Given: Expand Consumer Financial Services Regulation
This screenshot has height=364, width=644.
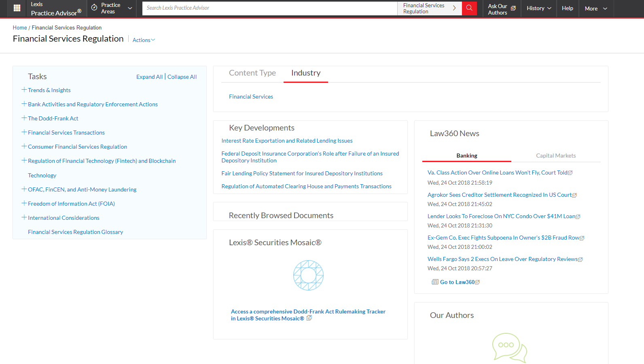Looking at the screenshot, I should click(24, 146).
